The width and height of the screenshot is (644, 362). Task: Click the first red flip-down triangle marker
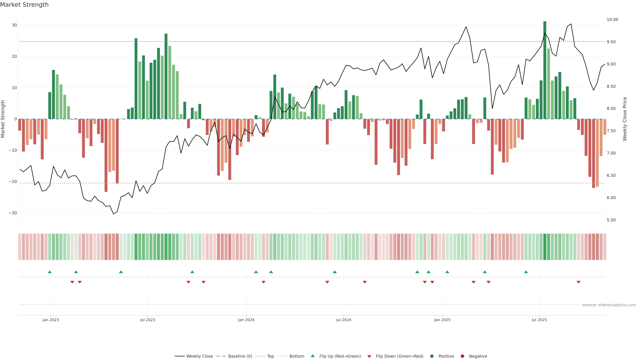[x=72, y=282]
